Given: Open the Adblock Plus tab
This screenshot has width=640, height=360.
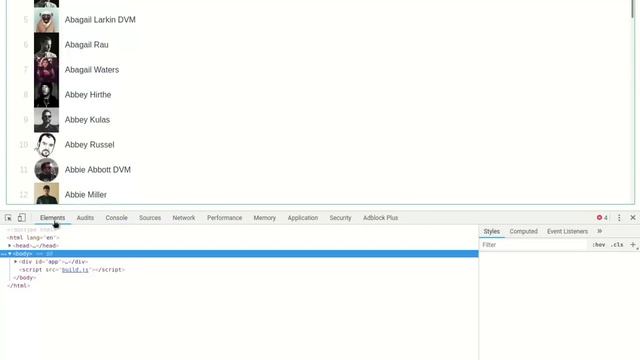Looking at the screenshot, I should click(x=380, y=218).
